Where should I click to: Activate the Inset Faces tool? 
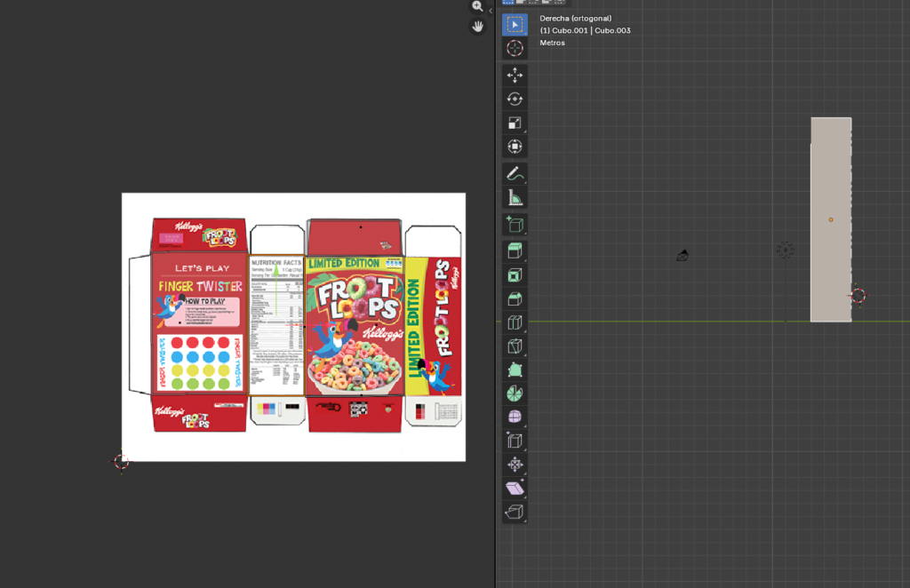tap(515, 276)
